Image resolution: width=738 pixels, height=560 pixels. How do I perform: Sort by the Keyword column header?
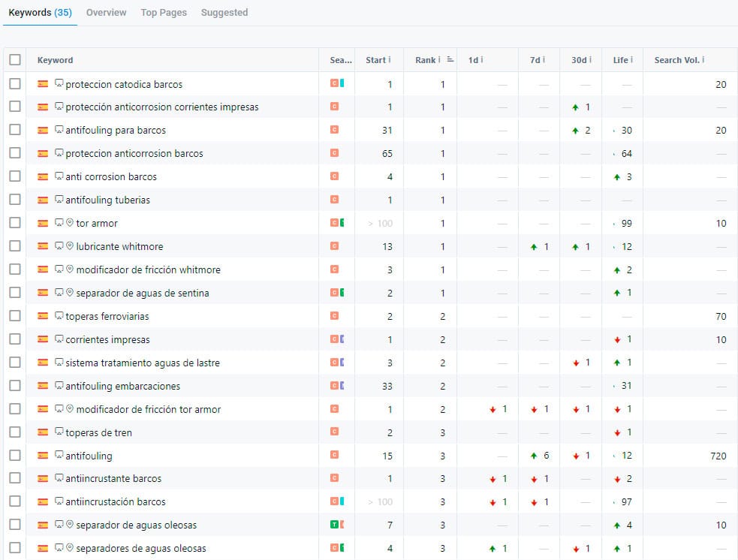[55, 60]
